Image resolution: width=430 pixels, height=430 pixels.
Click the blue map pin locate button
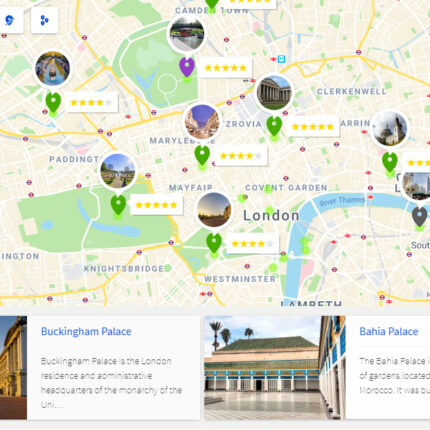[10, 20]
